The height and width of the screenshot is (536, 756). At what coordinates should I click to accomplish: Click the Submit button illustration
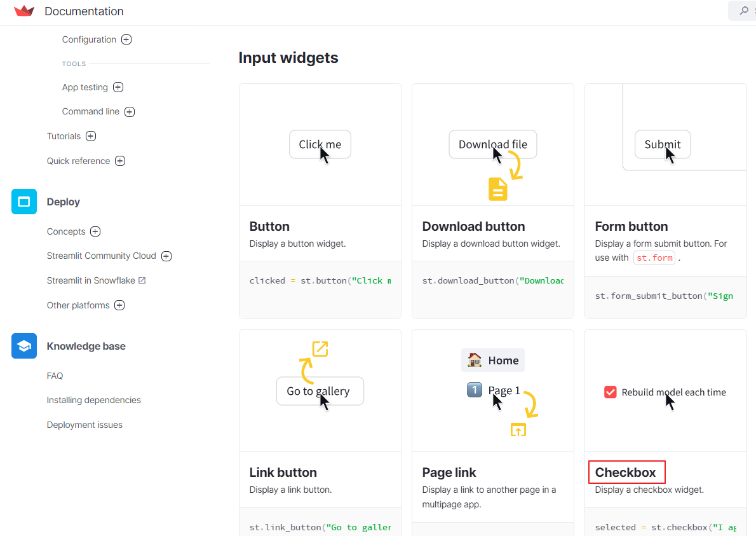663,144
